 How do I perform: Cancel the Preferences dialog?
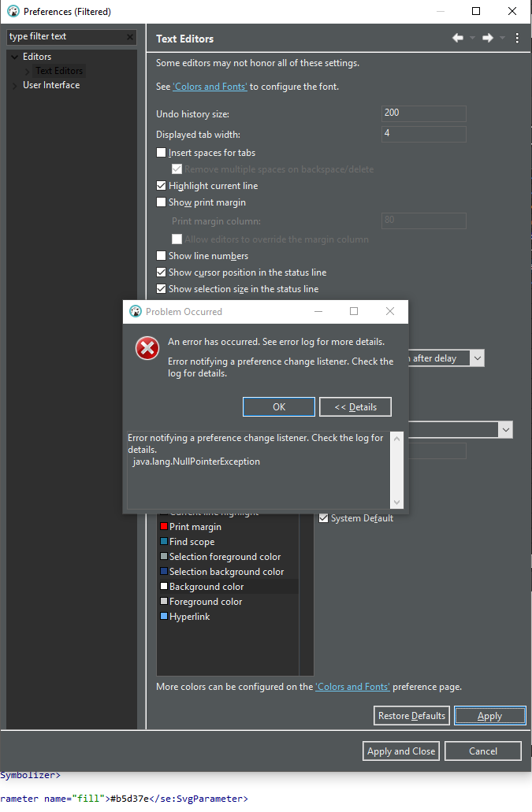click(x=483, y=751)
